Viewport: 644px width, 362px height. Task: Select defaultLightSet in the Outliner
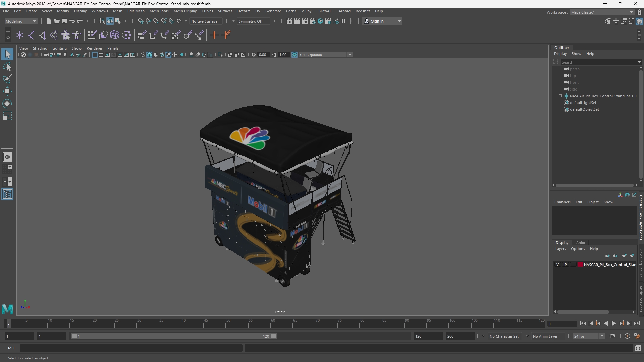[x=583, y=103]
